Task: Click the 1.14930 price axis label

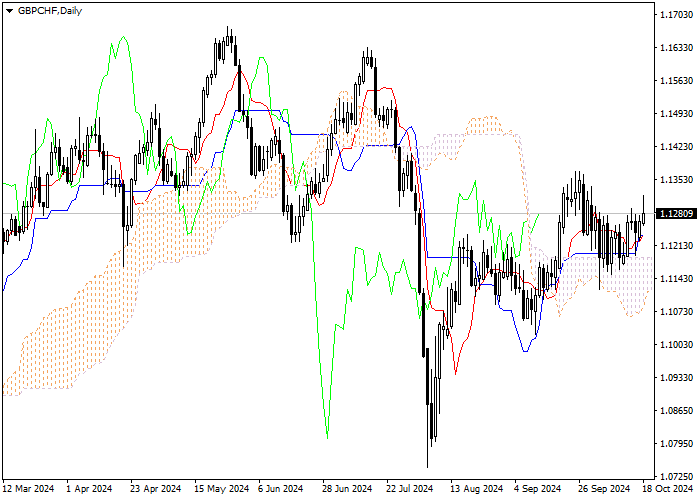Action: click(x=676, y=114)
